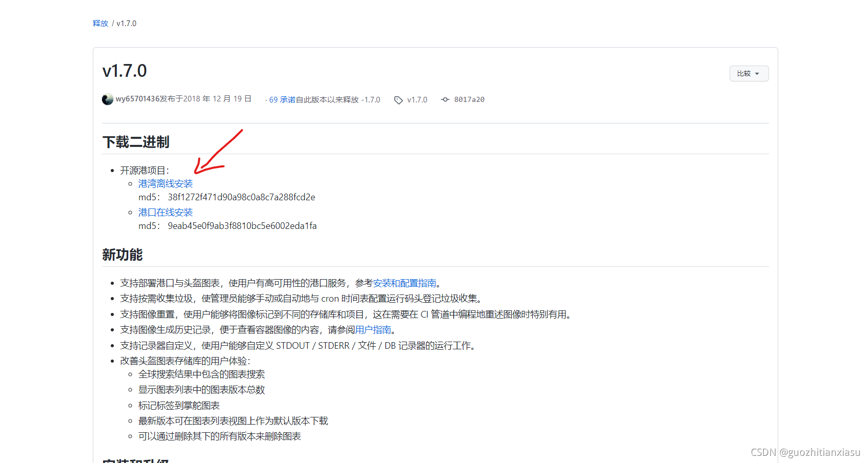Click the 显示图表列表中的图表版本总数 sub-item

(201, 390)
